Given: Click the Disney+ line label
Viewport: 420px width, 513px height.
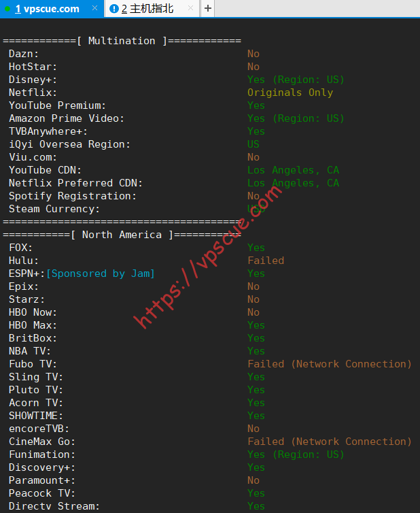Looking at the screenshot, I should click(x=33, y=80).
